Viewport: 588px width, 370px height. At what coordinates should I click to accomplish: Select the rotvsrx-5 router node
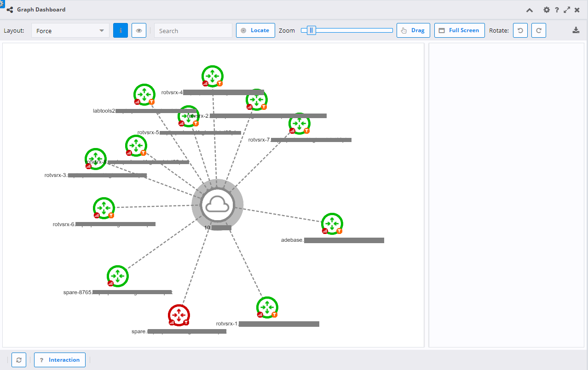click(189, 116)
